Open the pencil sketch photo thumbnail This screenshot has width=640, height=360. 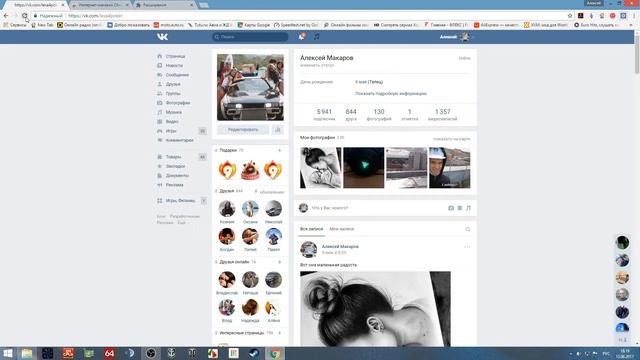(x=320, y=168)
